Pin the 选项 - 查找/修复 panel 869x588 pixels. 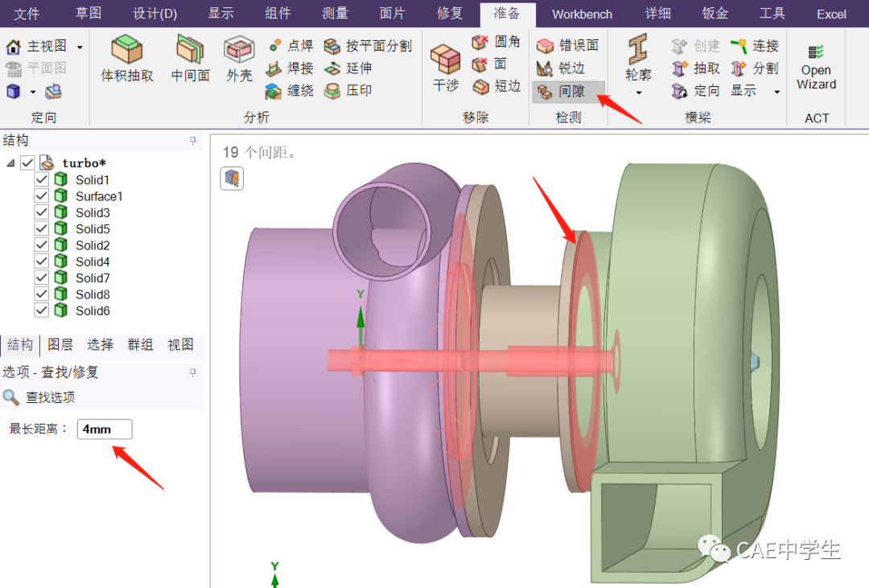193,372
